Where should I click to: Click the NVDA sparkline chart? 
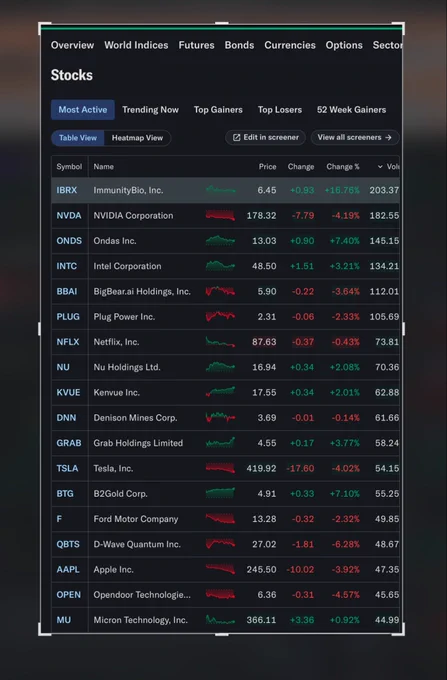tap(220, 215)
